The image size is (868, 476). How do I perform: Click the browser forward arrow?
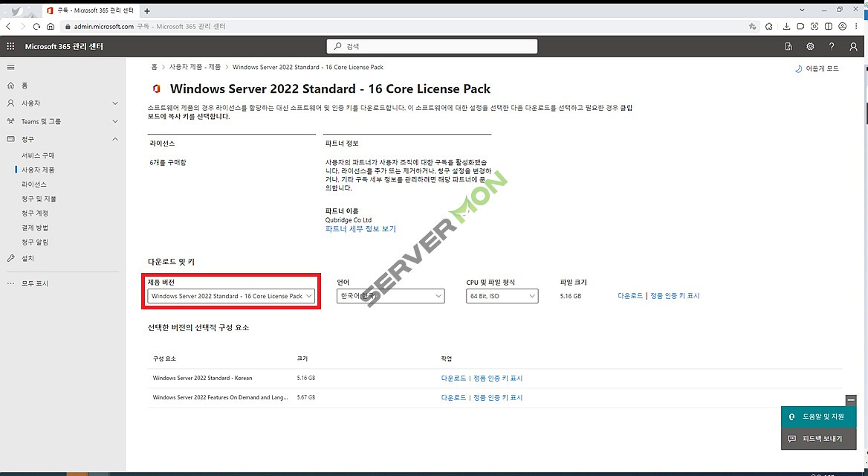[x=23, y=26]
